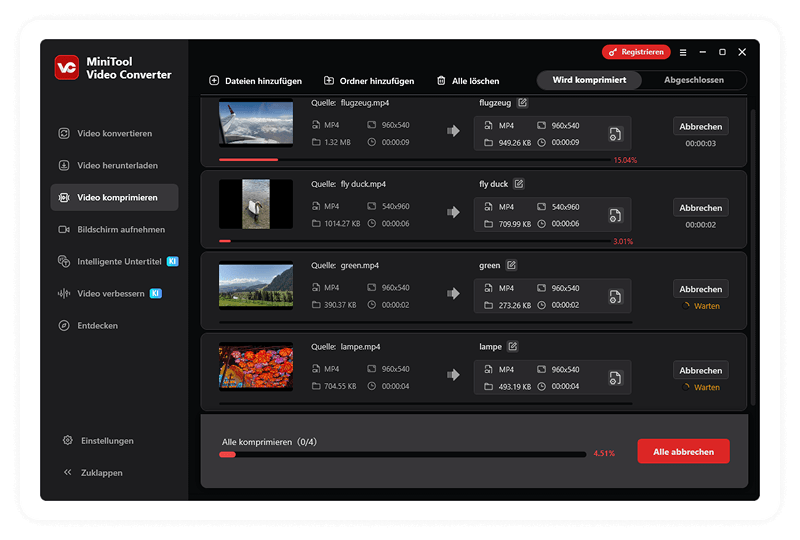Click the flugzeug progress bar
Screen dimensions: 800x540
pos(415,160)
